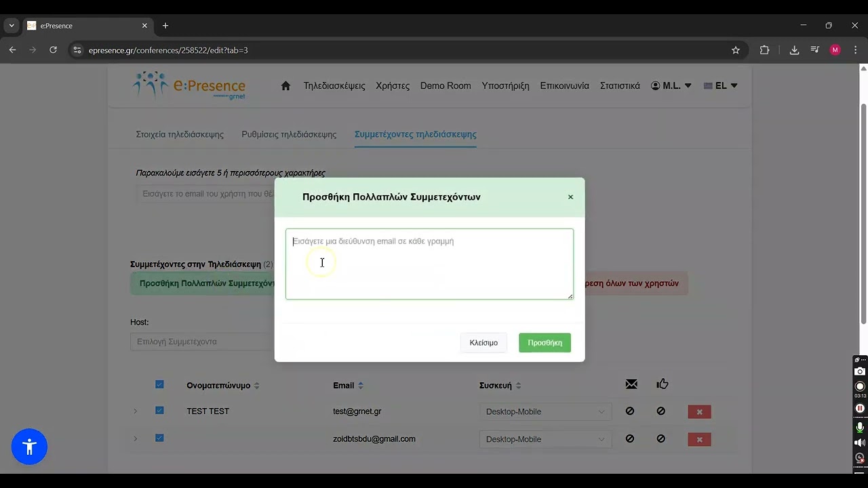Toggle the recorder system audio speaker

(x=860, y=443)
